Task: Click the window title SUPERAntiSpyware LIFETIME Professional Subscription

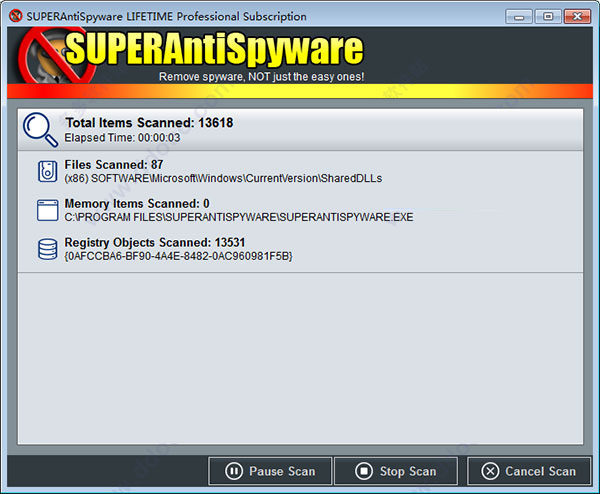Action: [166, 16]
